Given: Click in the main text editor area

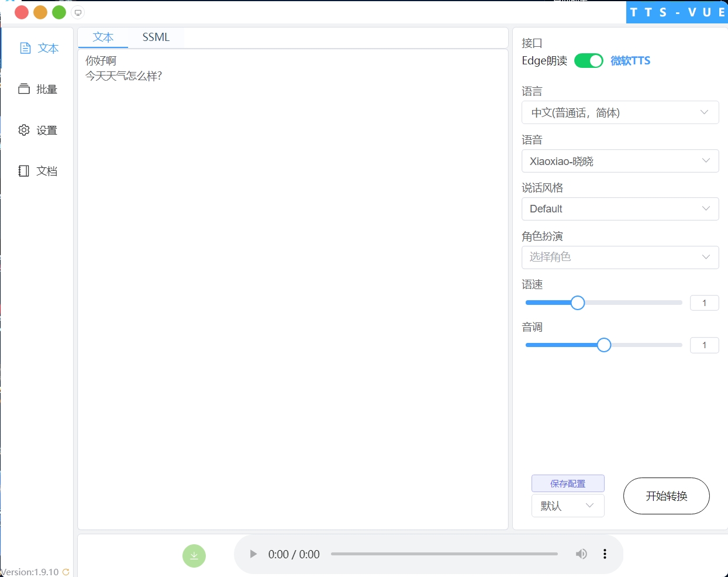Looking at the screenshot, I should [293, 290].
